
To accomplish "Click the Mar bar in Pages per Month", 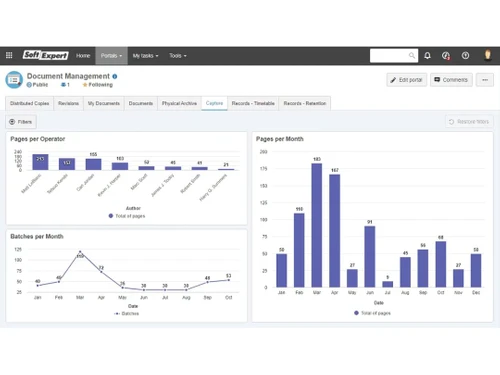I will click(x=317, y=225).
